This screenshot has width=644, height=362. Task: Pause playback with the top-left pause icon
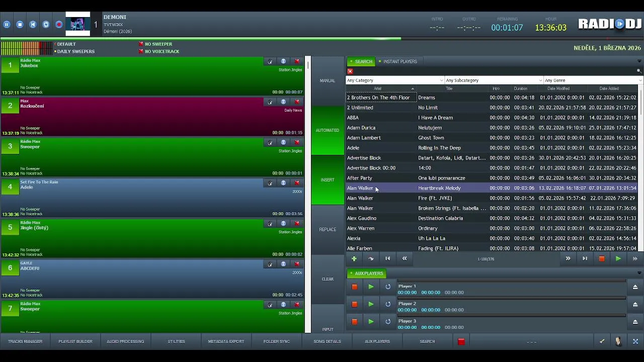pos(7,24)
